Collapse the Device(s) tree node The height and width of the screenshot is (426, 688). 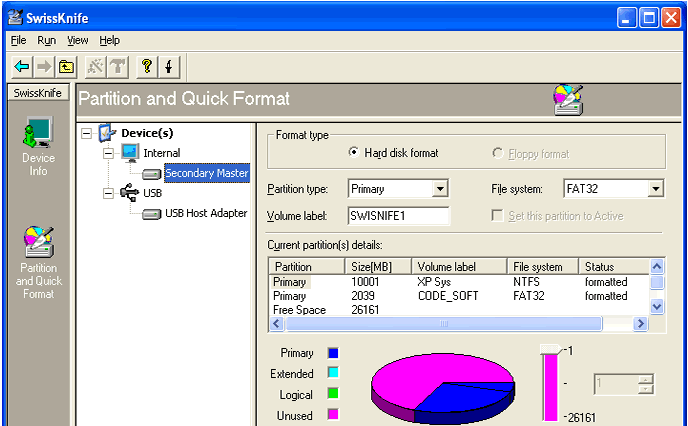(x=87, y=133)
